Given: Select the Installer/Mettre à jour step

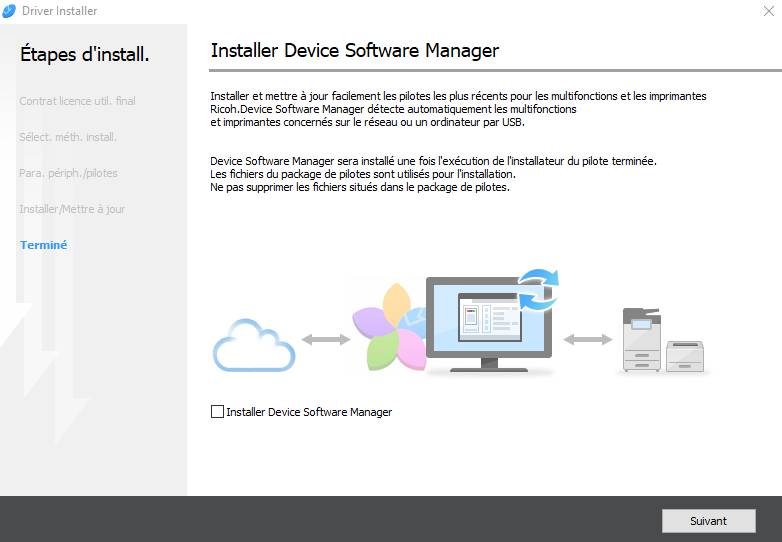Looking at the screenshot, I should coord(72,209).
